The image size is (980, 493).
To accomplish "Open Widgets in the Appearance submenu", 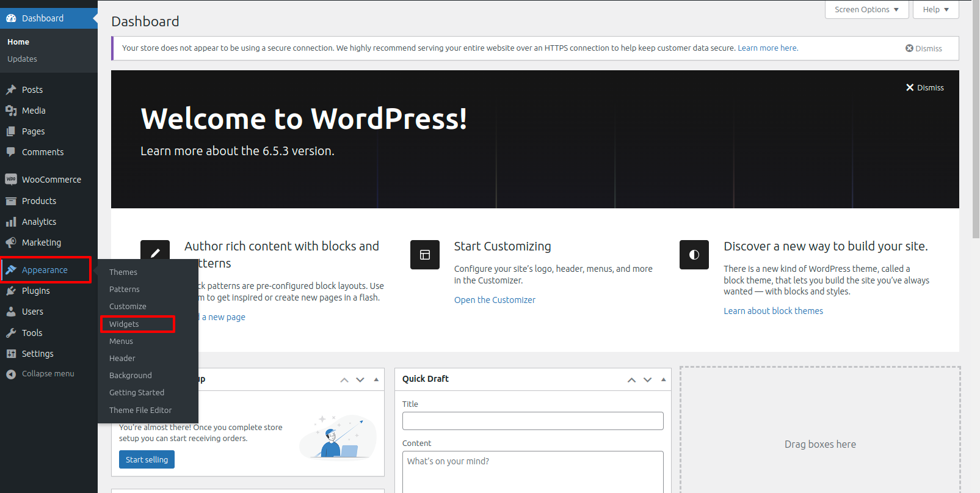I will tap(125, 324).
